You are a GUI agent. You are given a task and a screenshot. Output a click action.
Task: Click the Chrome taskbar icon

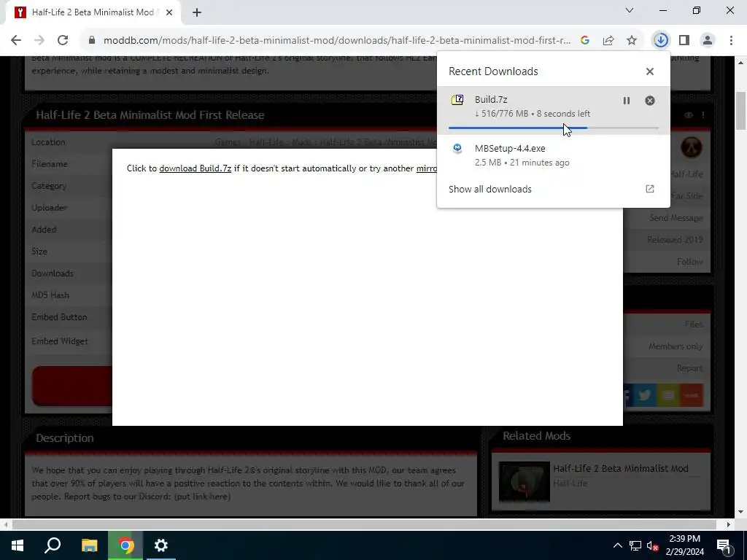pyautogui.click(x=125, y=545)
